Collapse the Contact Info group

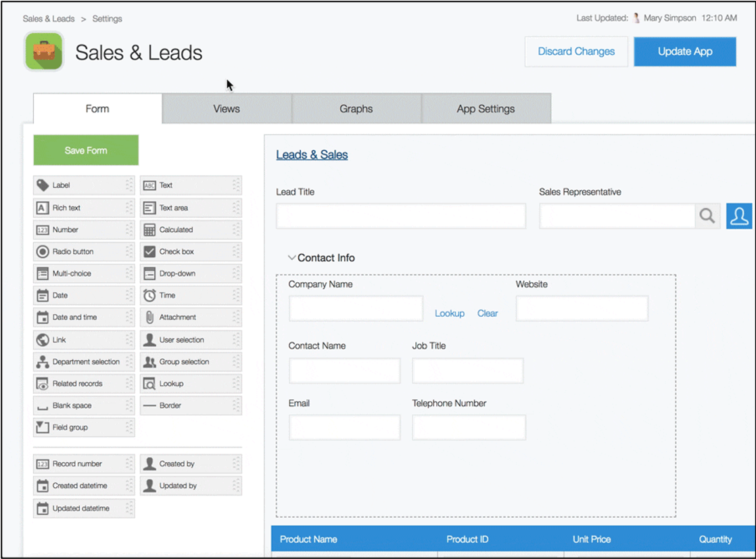coord(292,258)
